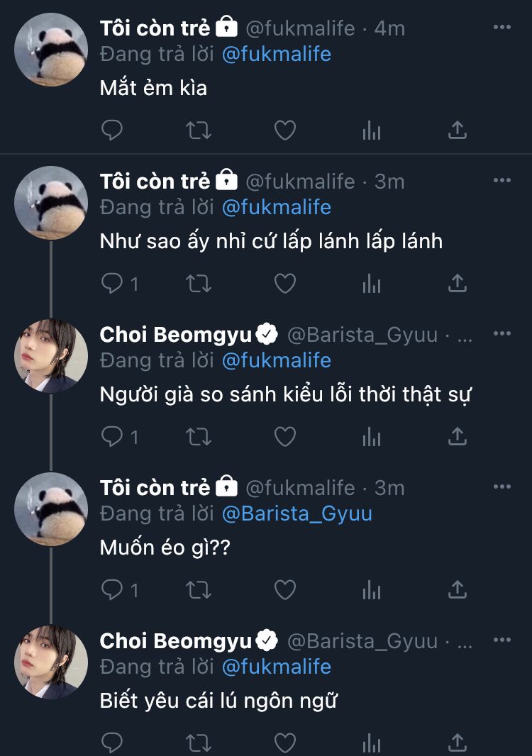The image size is (532, 756).
Task: Click Choi Beomgyu avatar on "Biết yêu" tweet
Action: [51, 662]
